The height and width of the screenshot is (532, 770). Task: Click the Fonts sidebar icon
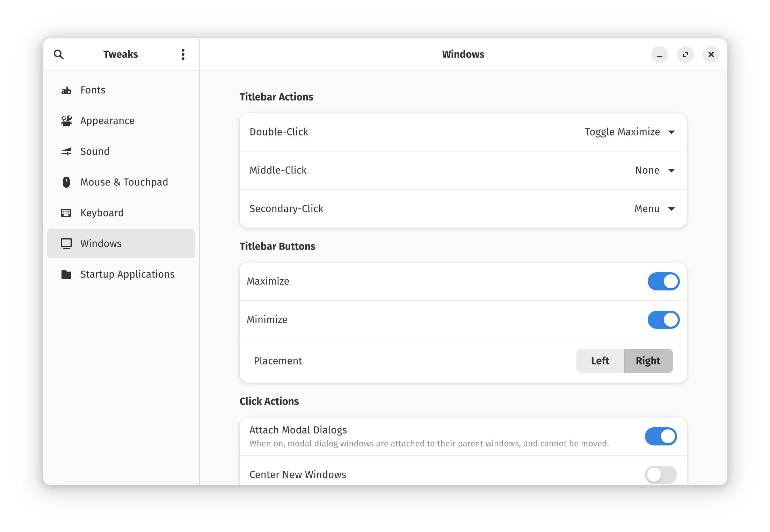coord(66,90)
